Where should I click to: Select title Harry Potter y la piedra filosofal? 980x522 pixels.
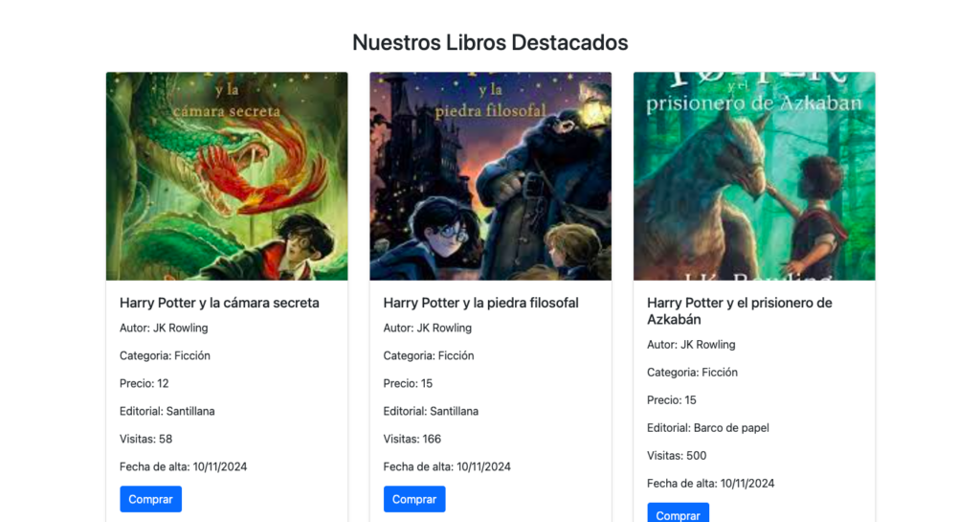(480, 303)
